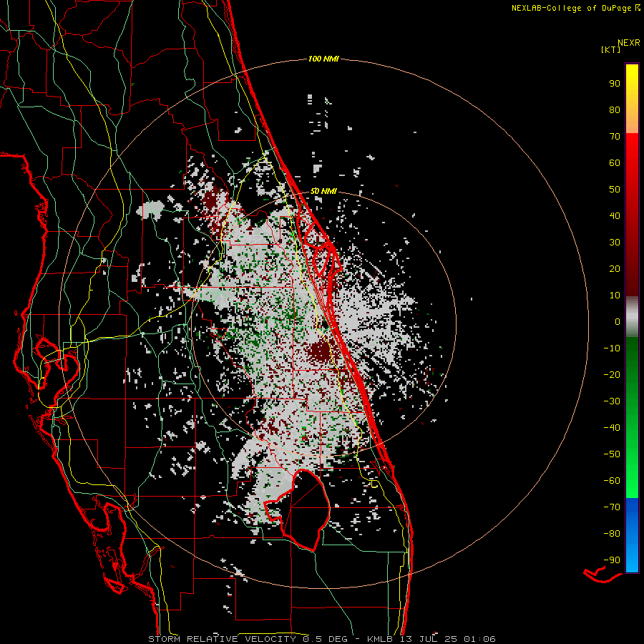The image size is (644, 644).
Task: Click the 30 value on the velocity scale
Action: tap(615, 243)
